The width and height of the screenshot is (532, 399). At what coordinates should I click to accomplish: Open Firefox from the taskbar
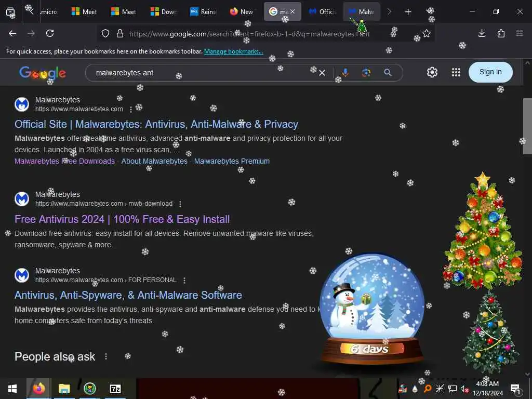pos(38,389)
